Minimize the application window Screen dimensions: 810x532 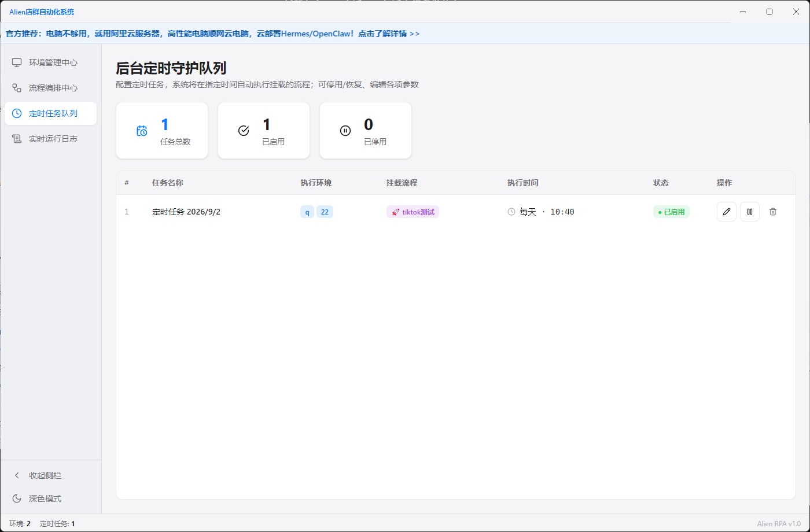[743, 12]
